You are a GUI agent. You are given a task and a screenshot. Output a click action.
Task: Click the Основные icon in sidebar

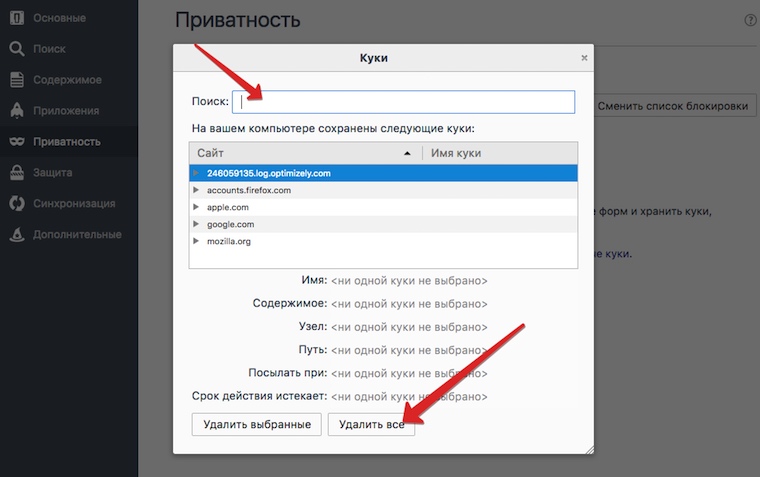coord(17,18)
